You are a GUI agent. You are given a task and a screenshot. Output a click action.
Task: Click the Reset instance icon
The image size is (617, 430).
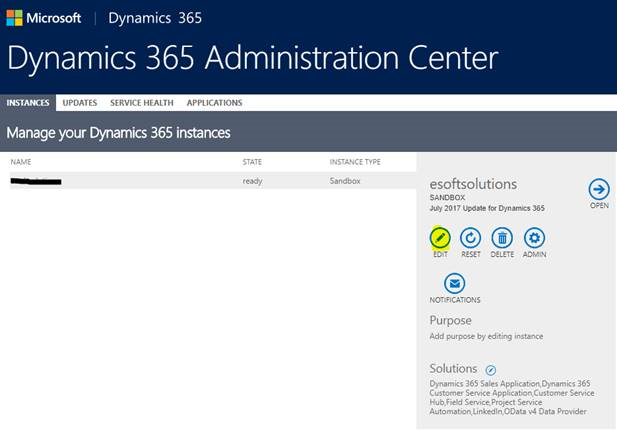point(471,238)
